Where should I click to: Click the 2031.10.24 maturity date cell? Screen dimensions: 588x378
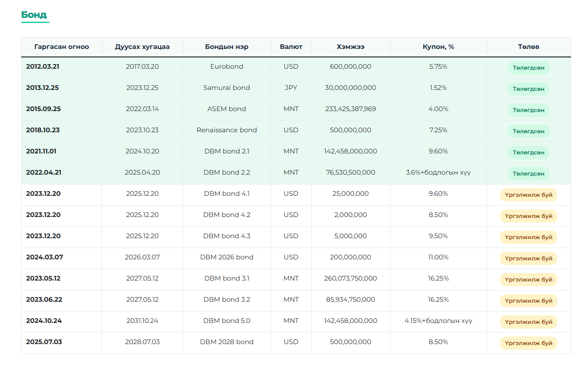[x=142, y=321]
